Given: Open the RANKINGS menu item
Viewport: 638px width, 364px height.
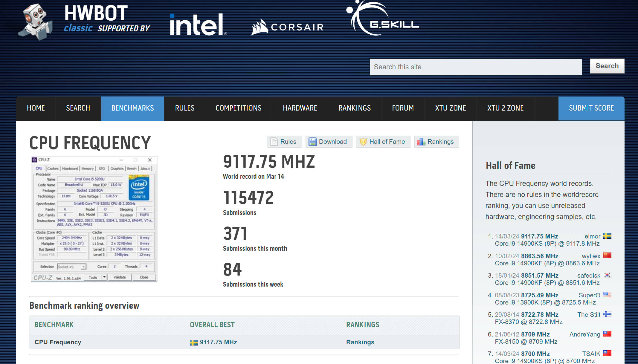Looking at the screenshot, I should (355, 108).
